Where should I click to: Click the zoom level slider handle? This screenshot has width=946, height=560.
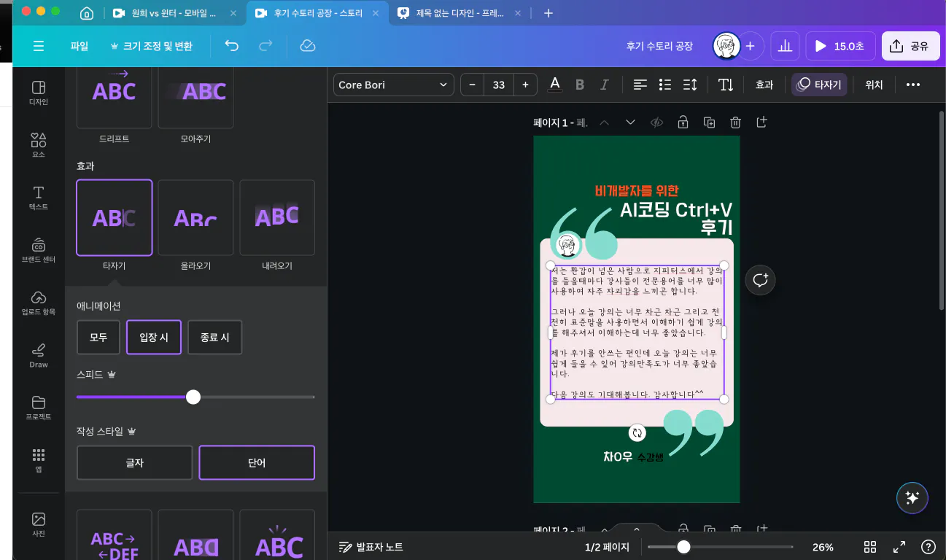(683, 547)
